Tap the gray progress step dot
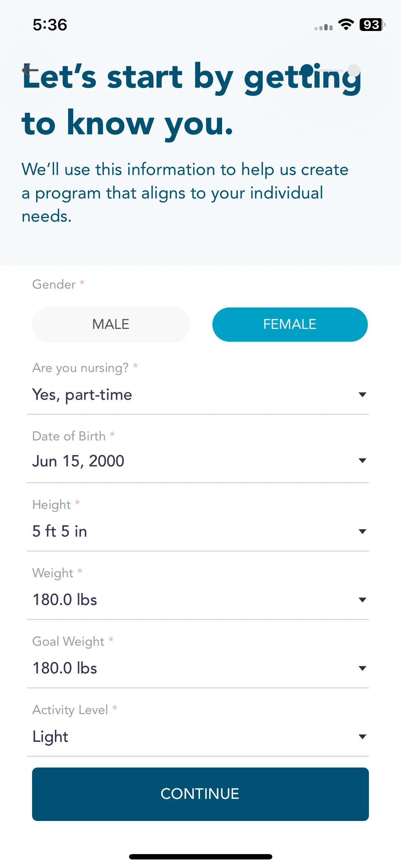 [354, 70]
